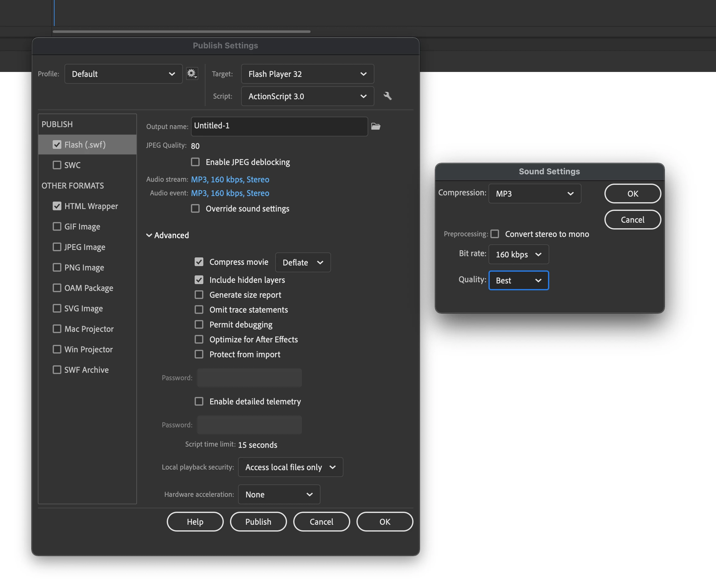Check Override sound settings
Image resolution: width=716 pixels, height=588 pixels.
coord(195,208)
